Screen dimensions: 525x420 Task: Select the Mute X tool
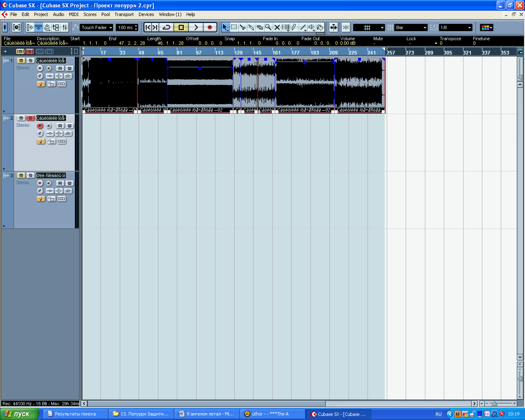[x=277, y=27]
